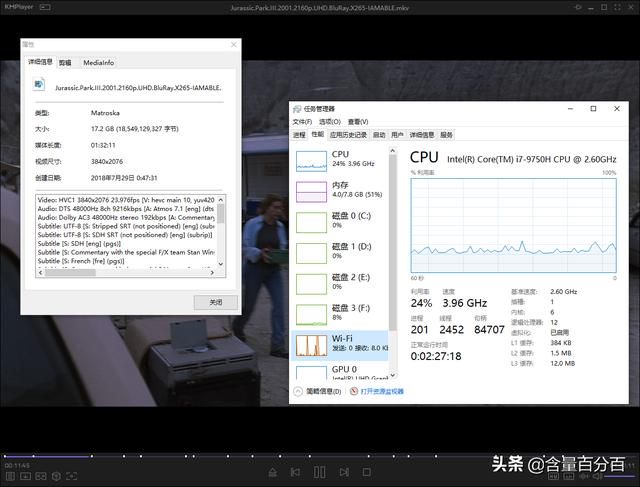
Task: Select 磁盘 3 (F:) in performance sidebar
Action: coord(340,314)
